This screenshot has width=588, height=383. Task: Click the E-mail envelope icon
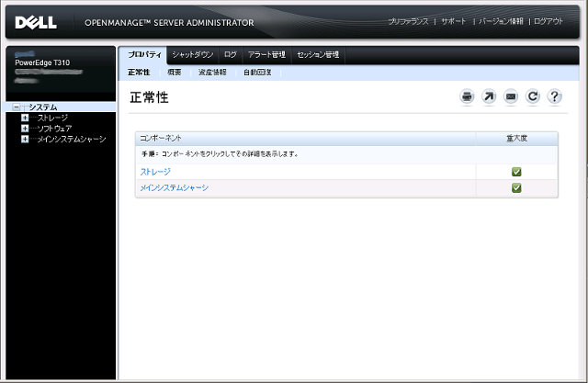point(511,96)
